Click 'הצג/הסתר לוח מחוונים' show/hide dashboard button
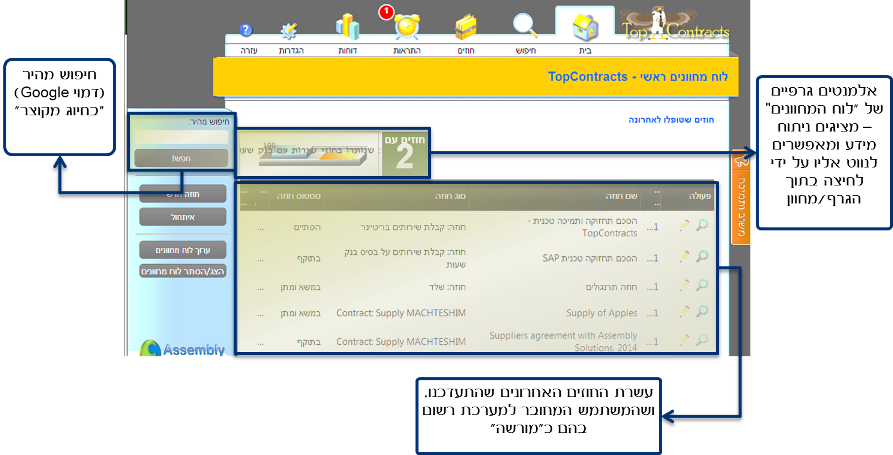 tap(182, 272)
